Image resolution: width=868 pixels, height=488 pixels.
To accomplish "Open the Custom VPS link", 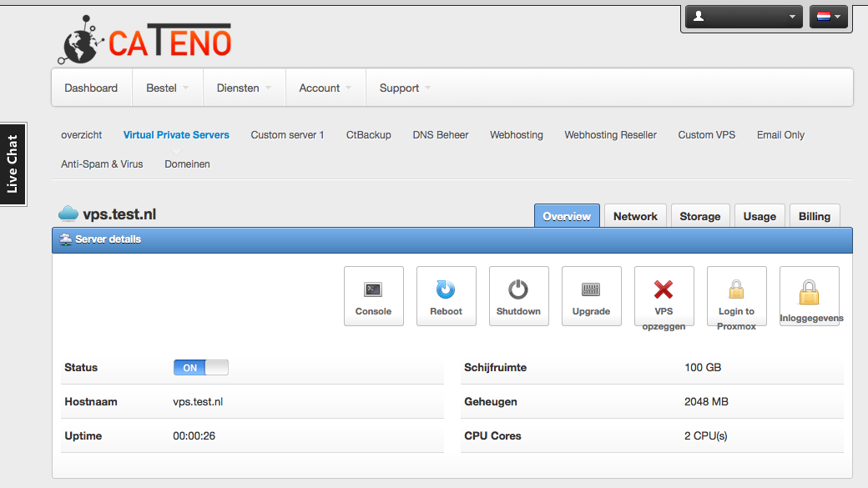I will coord(707,135).
